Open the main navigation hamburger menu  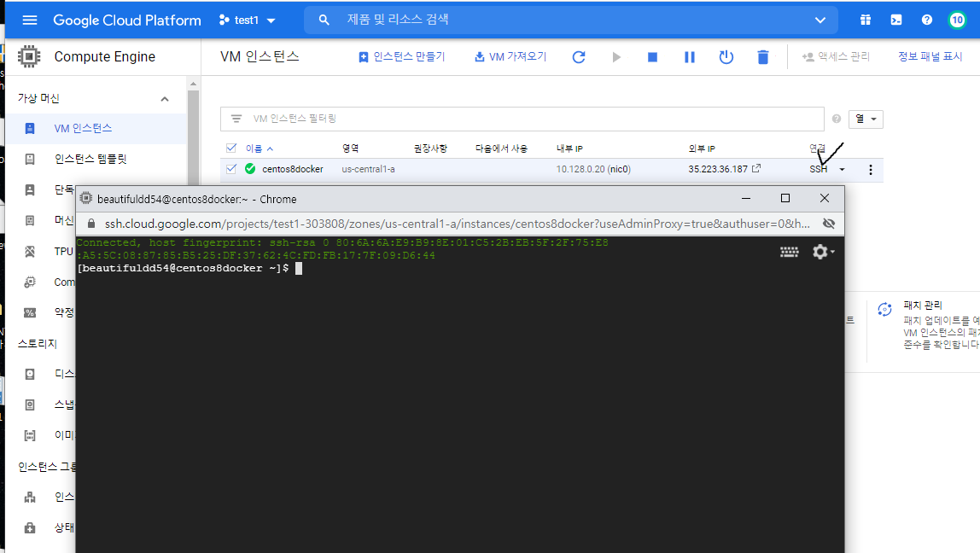(x=29, y=20)
